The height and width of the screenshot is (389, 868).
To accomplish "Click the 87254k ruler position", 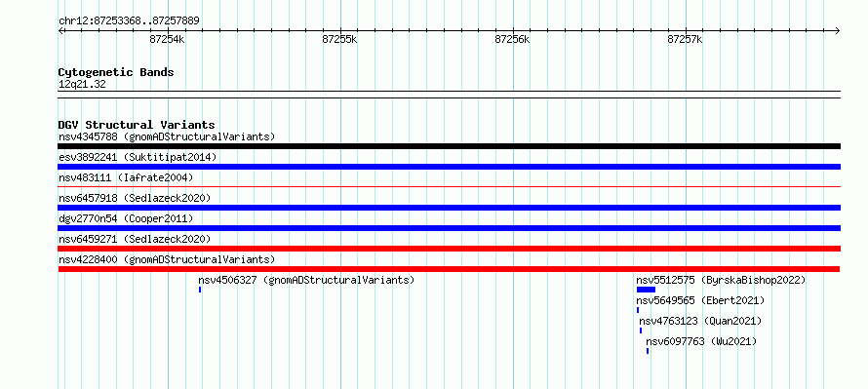I will coord(167,39).
